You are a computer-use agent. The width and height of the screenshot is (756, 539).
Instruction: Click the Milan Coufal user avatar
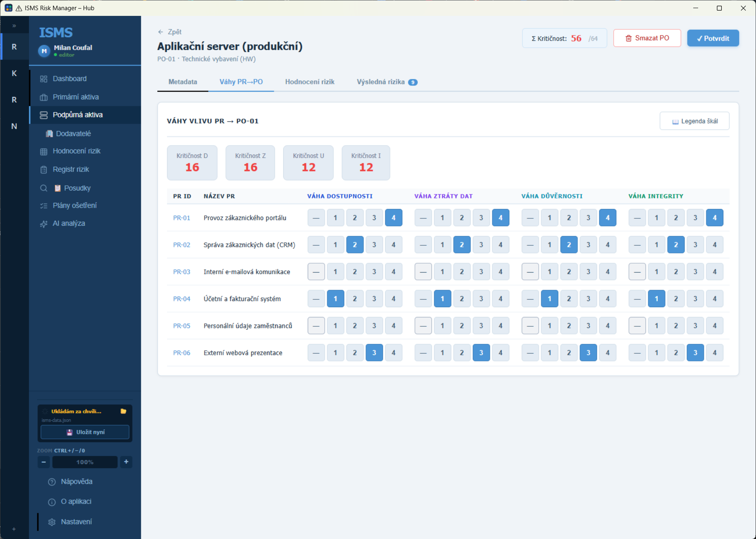44,51
